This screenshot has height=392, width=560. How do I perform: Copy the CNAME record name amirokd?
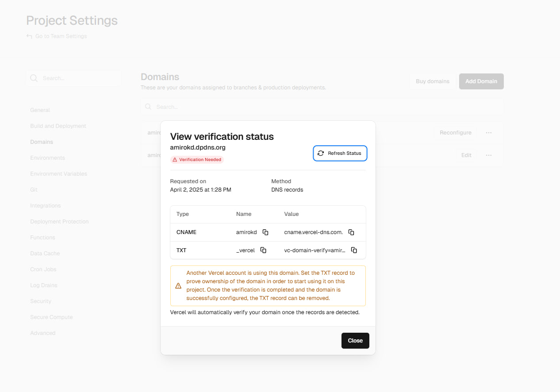tap(265, 232)
